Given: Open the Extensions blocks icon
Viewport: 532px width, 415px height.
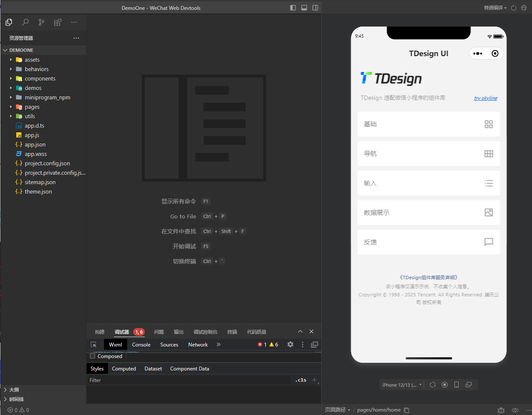Looking at the screenshot, I should [x=57, y=22].
